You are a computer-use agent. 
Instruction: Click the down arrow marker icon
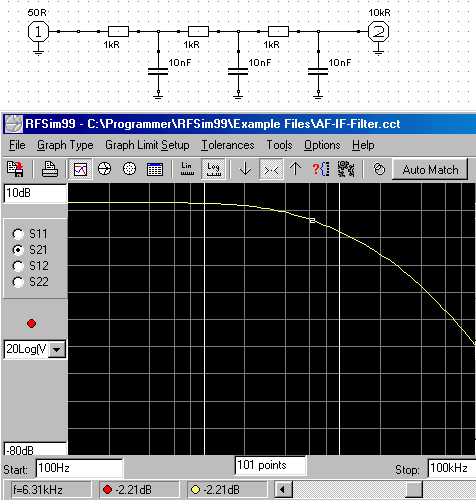(245, 169)
